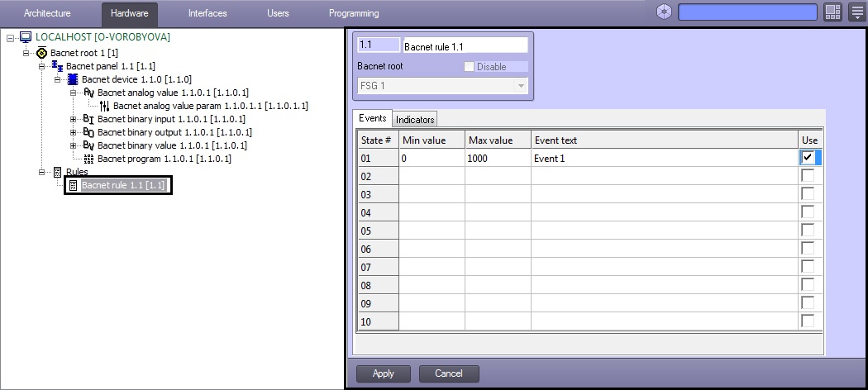This screenshot has height=390, width=868.
Task: Click the LOCALHOST computer icon in tree
Action: click(x=26, y=38)
